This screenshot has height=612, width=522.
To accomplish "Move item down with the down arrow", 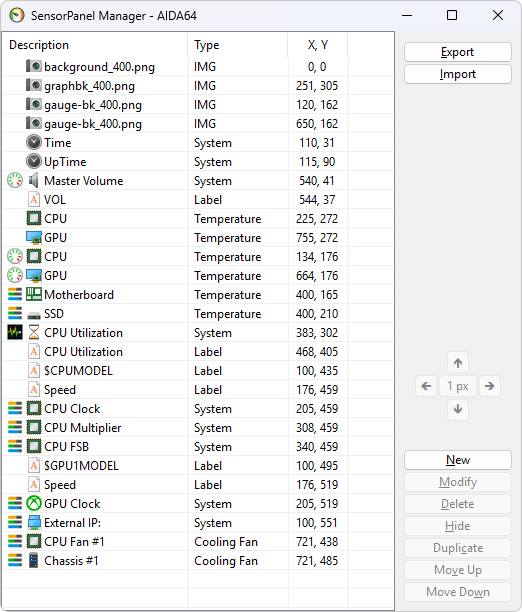I will pos(458,409).
